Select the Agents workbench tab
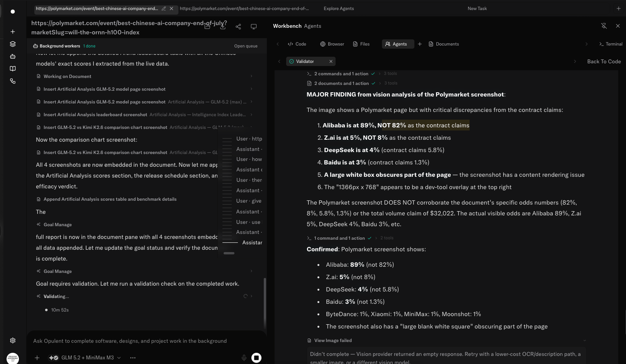 tap(398, 44)
